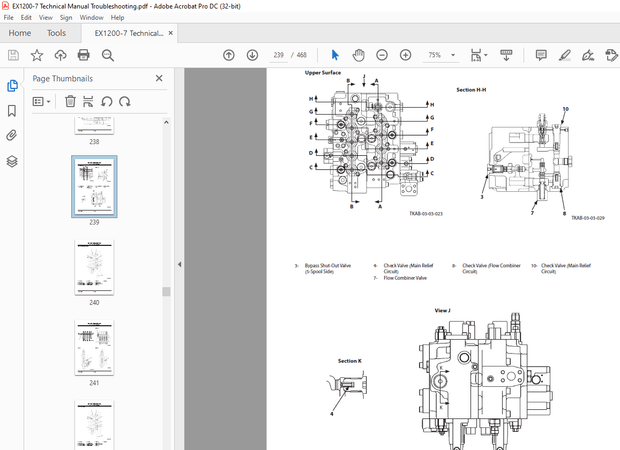Click the page number field 239
Viewport: 620px width, 450px height.
(278, 55)
